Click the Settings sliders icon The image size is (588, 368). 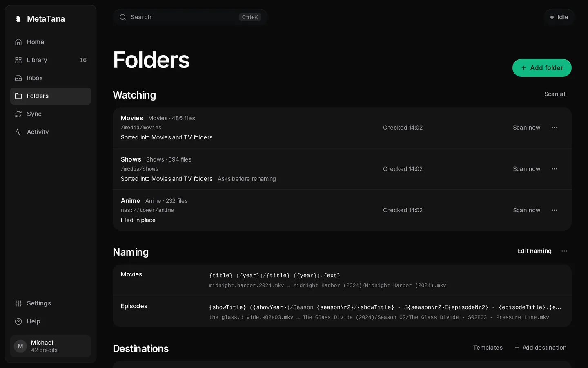[18, 303]
